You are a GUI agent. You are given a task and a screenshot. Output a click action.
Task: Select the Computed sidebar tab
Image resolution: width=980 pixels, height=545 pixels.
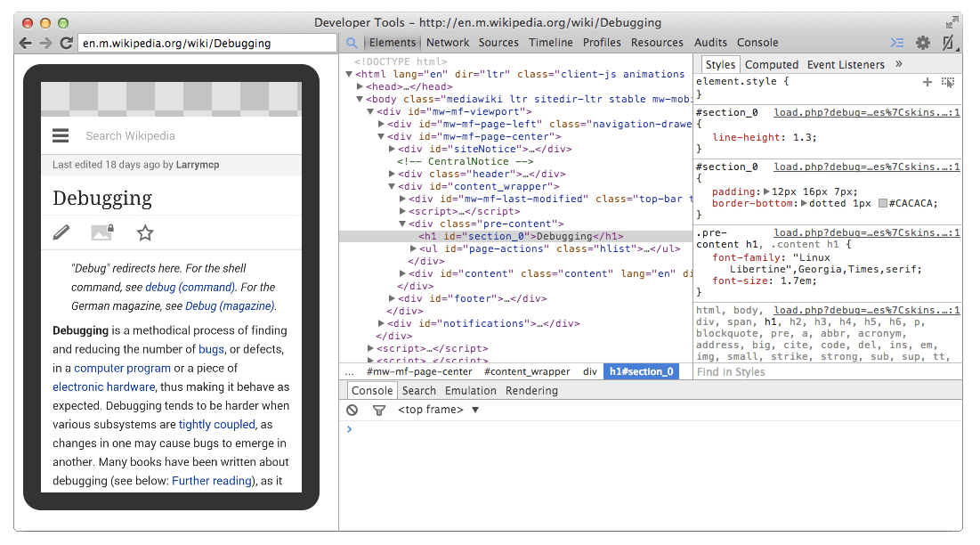(771, 64)
